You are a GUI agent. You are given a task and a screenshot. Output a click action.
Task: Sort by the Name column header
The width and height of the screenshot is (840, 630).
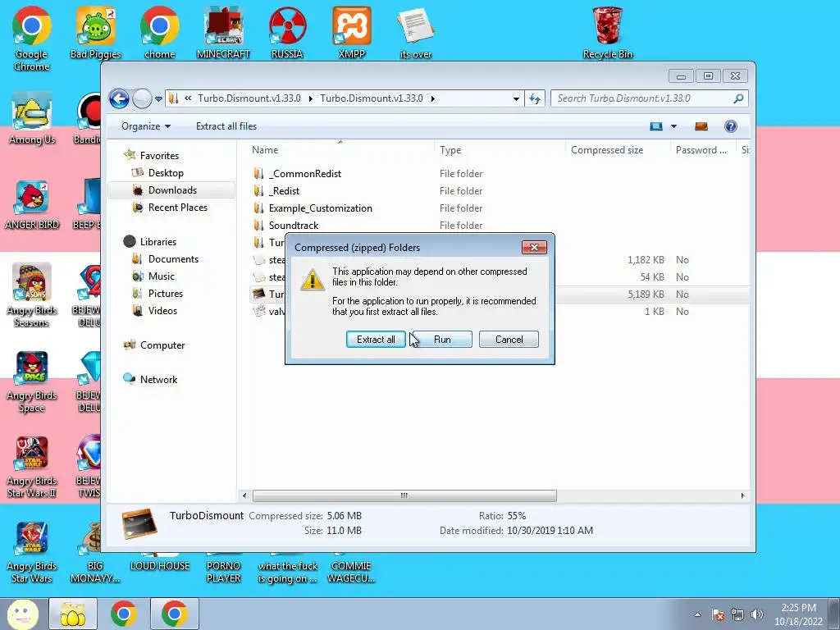click(340, 150)
